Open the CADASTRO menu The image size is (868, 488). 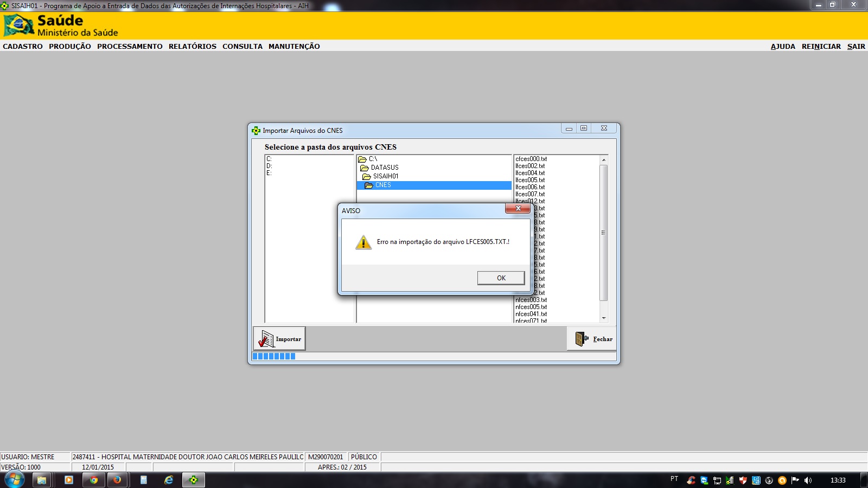[23, 47]
